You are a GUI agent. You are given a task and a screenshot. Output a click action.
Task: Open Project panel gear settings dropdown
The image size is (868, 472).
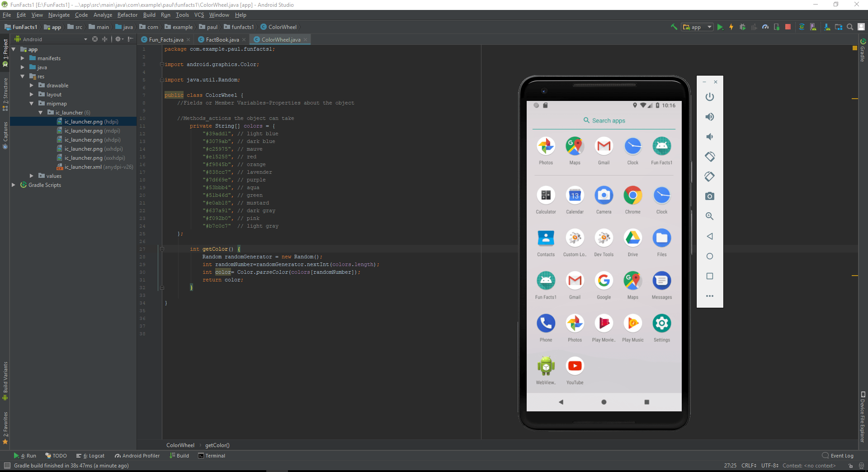click(119, 39)
